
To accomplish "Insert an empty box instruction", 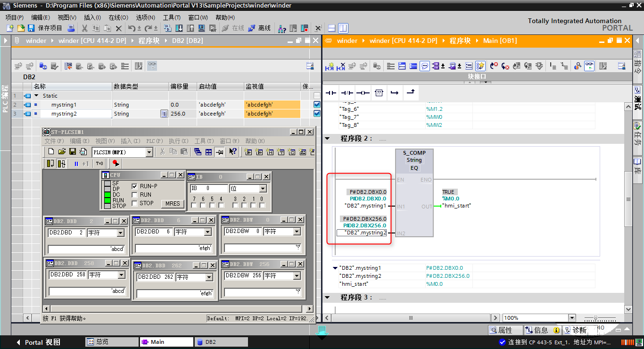I will click(379, 93).
